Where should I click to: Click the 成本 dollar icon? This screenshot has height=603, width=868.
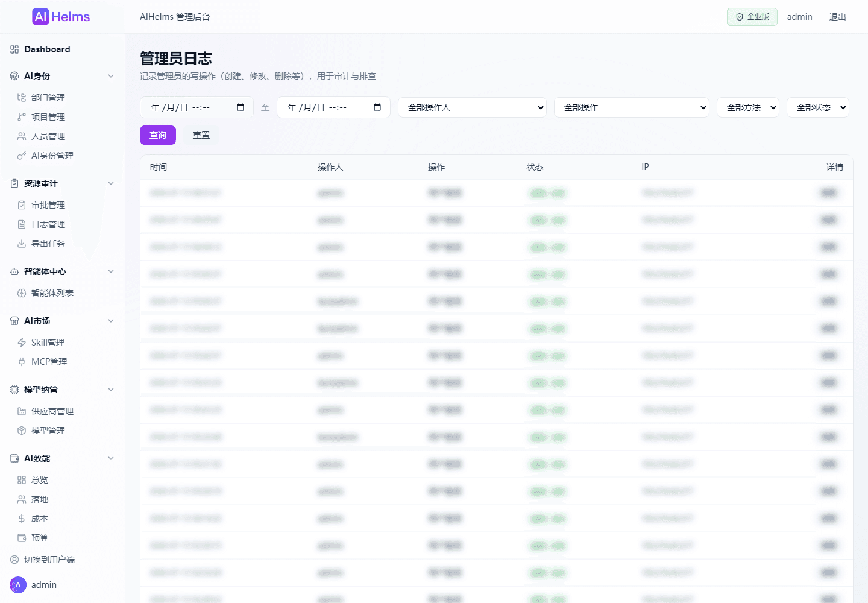(x=22, y=519)
